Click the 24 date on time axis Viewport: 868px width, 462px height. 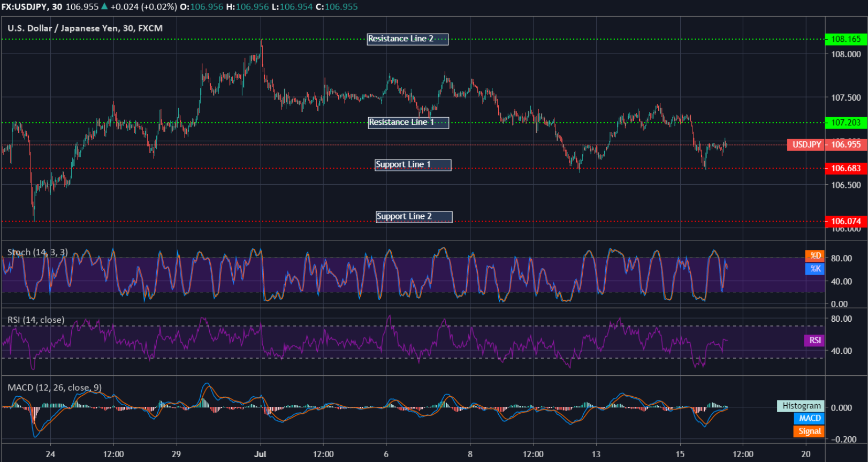(x=50, y=454)
